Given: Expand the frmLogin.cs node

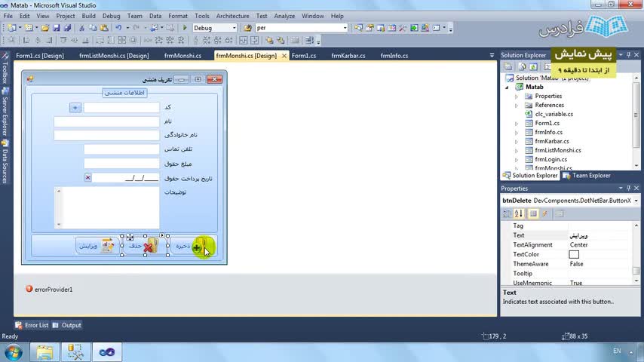Looking at the screenshot, I should tap(517, 159).
